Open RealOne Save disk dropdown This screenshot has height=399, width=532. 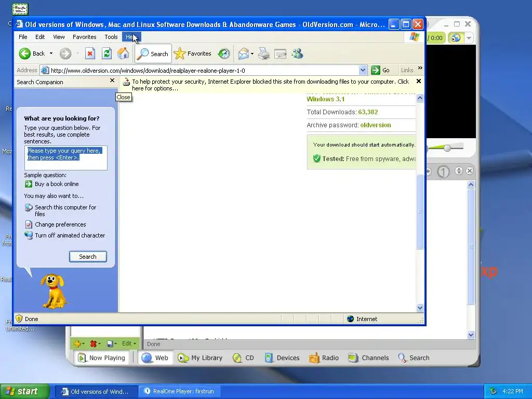112,344
